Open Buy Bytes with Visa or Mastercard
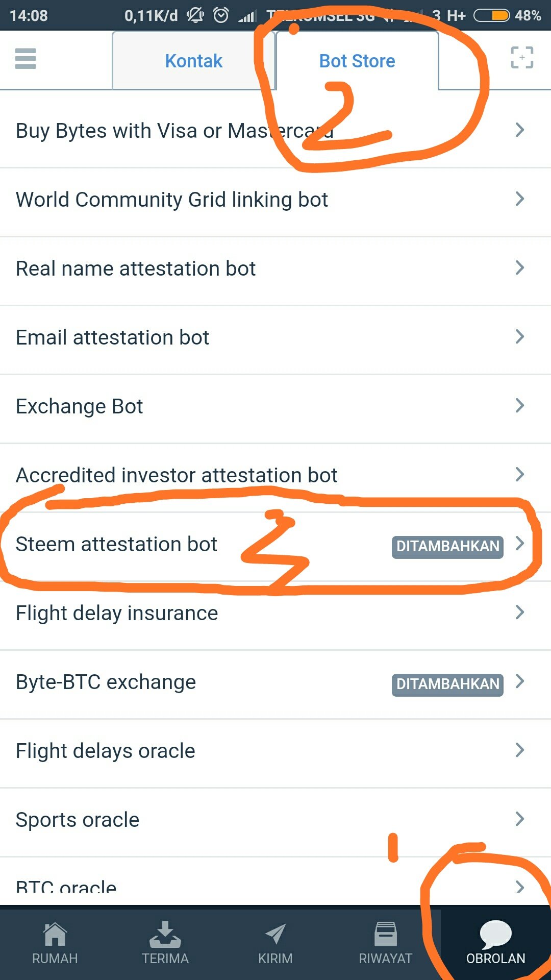The width and height of the screenshot is (551, 980). point(275,131)
